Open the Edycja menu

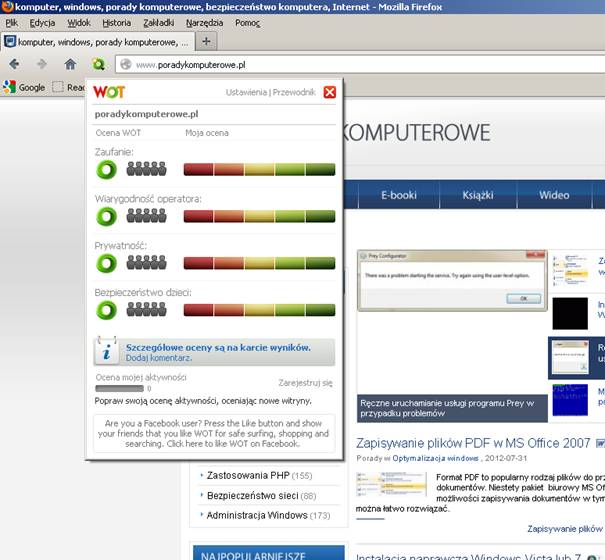42,23
